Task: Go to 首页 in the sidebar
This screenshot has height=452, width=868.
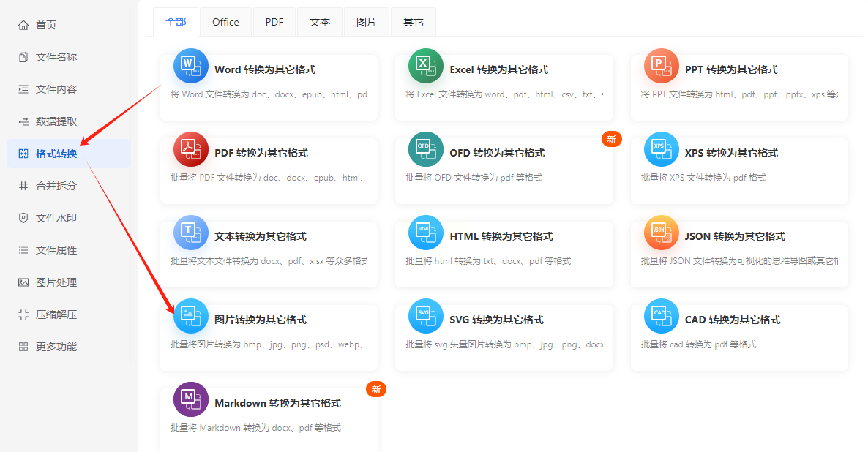Action: (46, 25)
